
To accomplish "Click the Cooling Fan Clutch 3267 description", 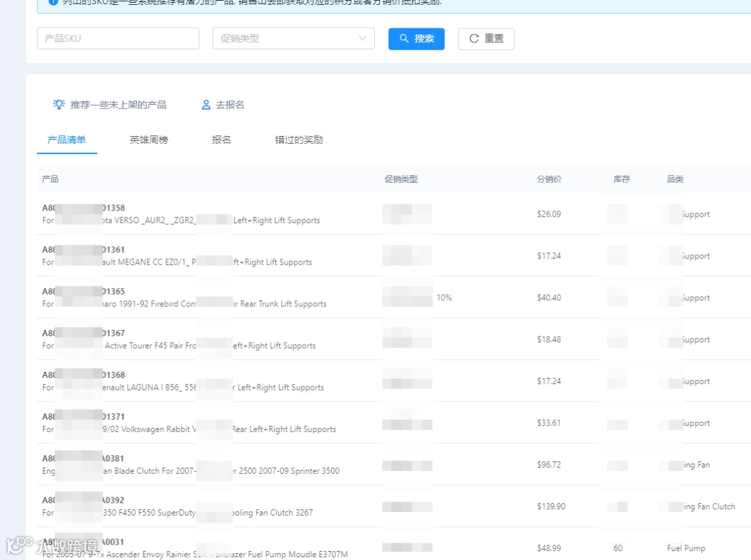I will coord(178,513).
